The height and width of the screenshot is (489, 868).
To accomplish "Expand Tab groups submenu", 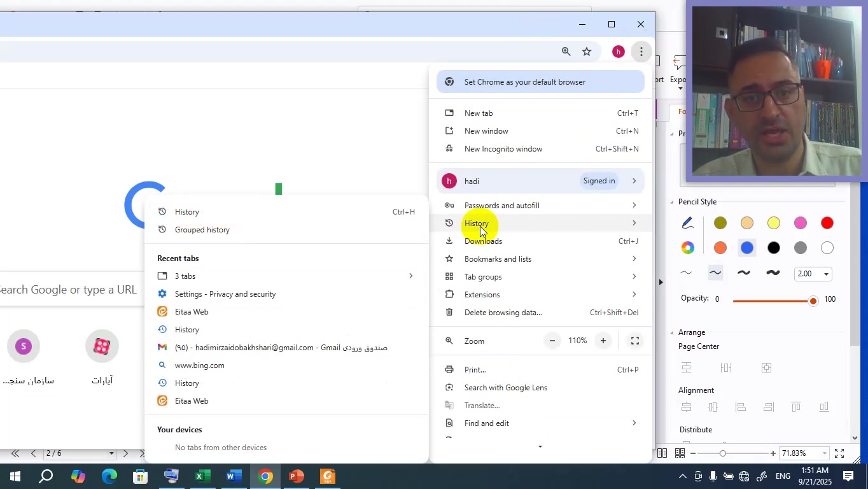I will [634, 276].
